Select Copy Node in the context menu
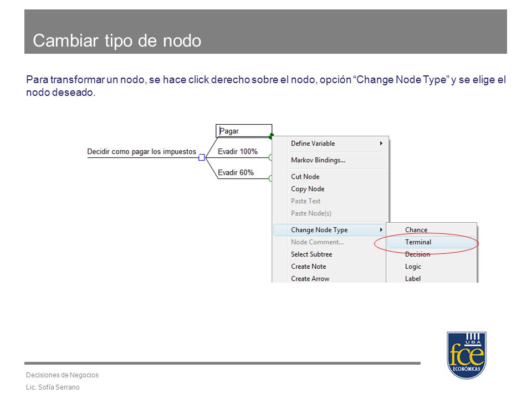532x399 pixels. tap(330, 189)
